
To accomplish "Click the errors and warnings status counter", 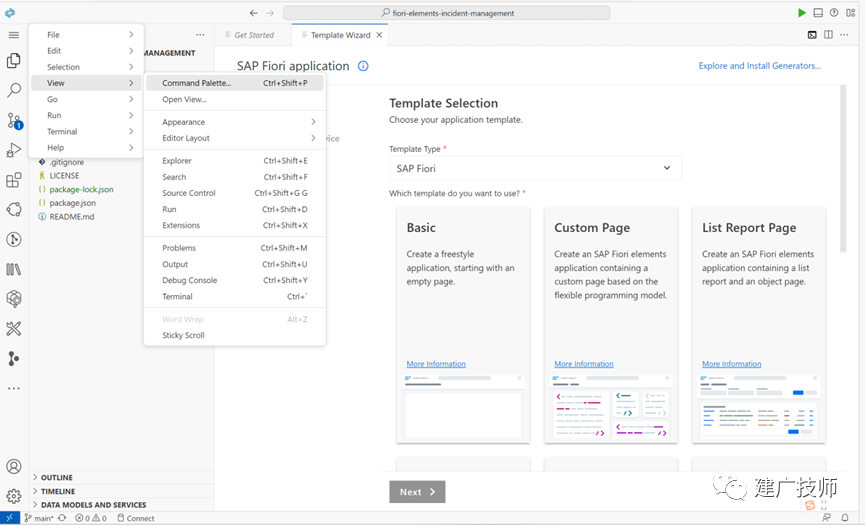I will tap(91, 518).
